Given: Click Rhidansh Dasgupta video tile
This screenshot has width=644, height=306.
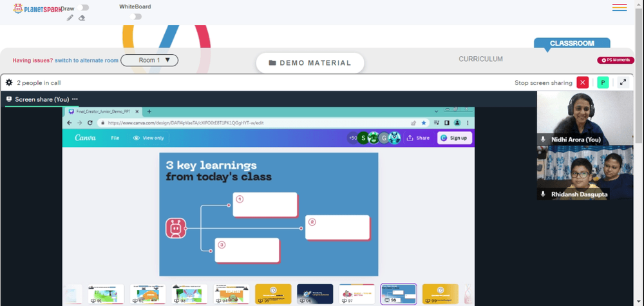Looking at the screenshot, I should (x=585, y=173).
